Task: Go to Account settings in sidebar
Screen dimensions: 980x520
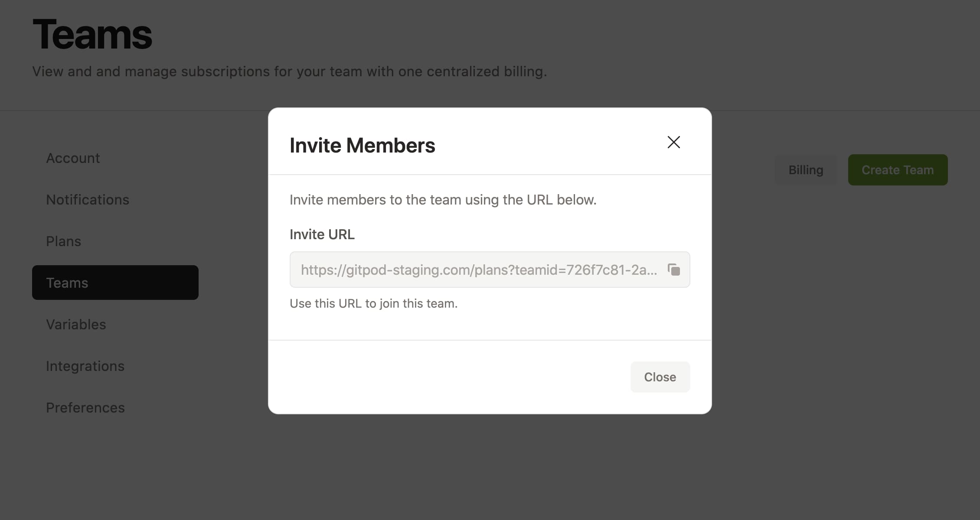Action: coord(73,158)
